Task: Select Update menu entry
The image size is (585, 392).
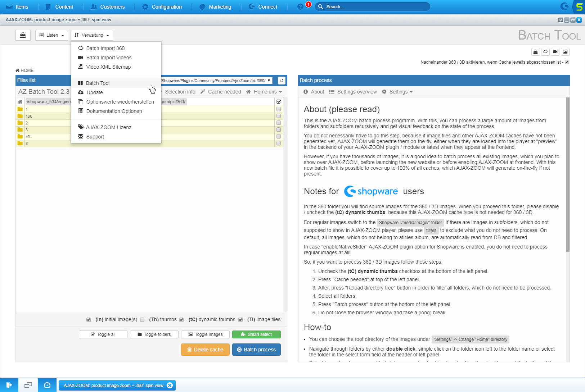Action: coord(116,92)
